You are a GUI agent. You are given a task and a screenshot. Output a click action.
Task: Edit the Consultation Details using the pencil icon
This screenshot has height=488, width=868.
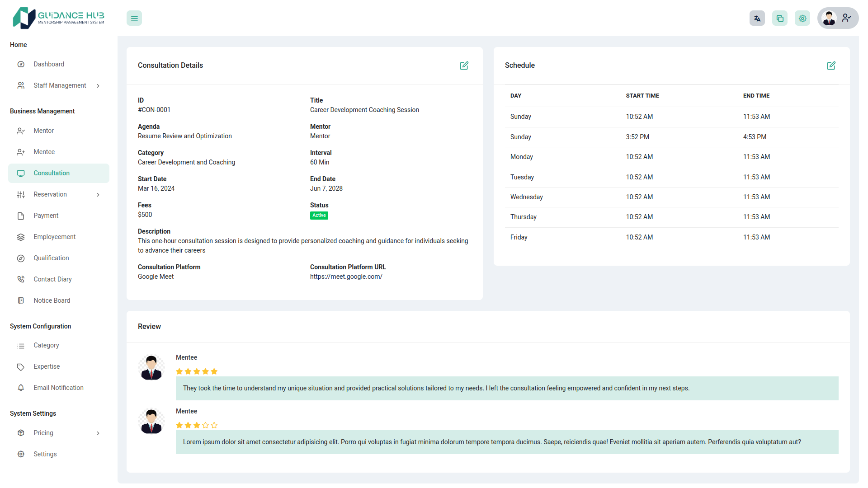[464, 66]
